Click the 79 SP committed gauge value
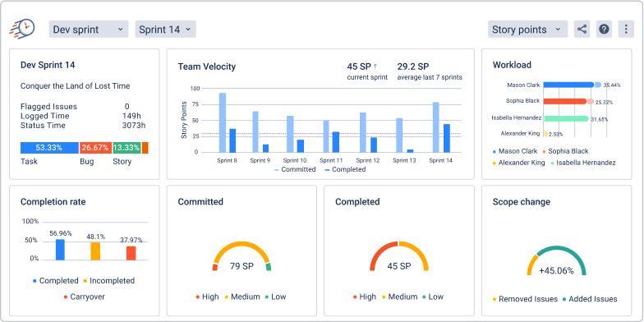Viewport: 644px width, 322px height. pos(241,266)
